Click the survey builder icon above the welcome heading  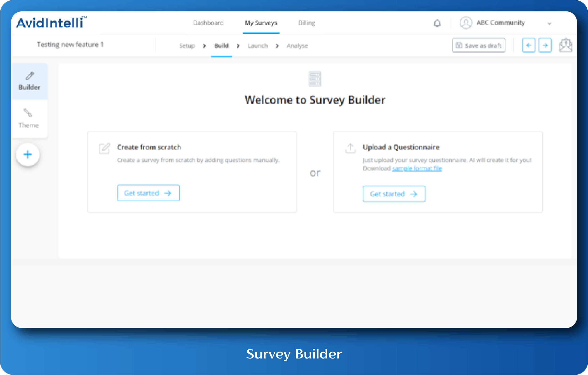coord(315,79)
